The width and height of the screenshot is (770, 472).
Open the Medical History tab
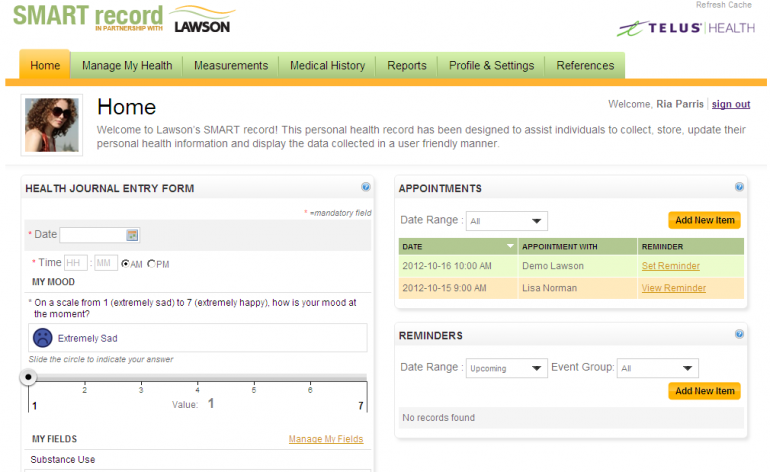click(327, 66)
